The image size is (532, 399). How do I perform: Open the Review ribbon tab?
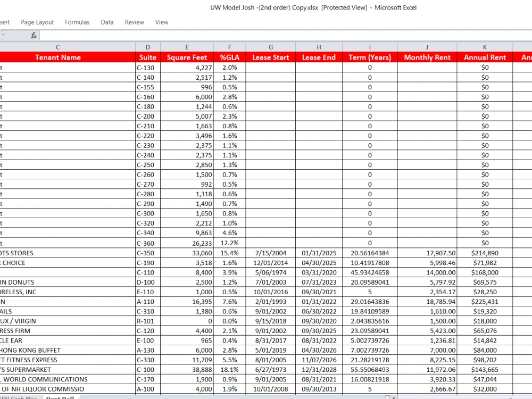pos(135,22)
